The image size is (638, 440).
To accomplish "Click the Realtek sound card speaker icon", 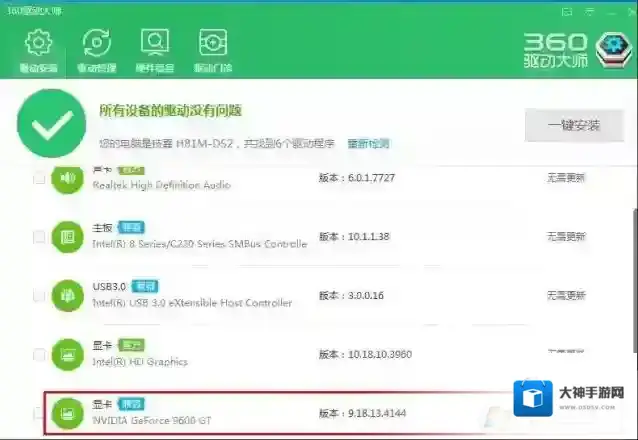I will [x=68, y=179].
